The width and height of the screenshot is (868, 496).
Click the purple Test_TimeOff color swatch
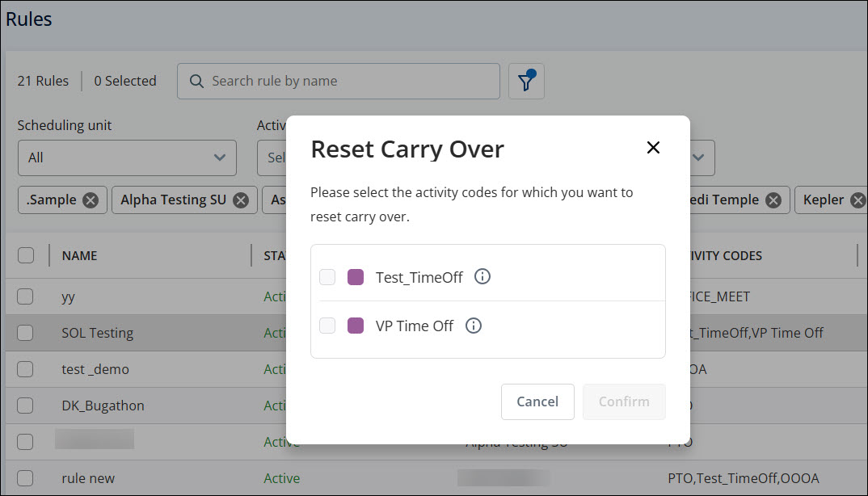pyautogui.click(x=356, y=277)
